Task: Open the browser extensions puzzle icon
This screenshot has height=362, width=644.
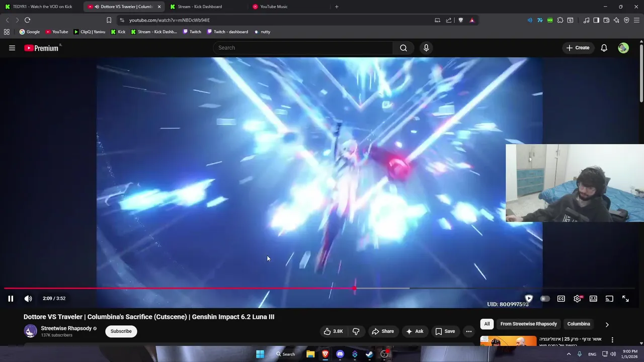Action: (560, 20)
